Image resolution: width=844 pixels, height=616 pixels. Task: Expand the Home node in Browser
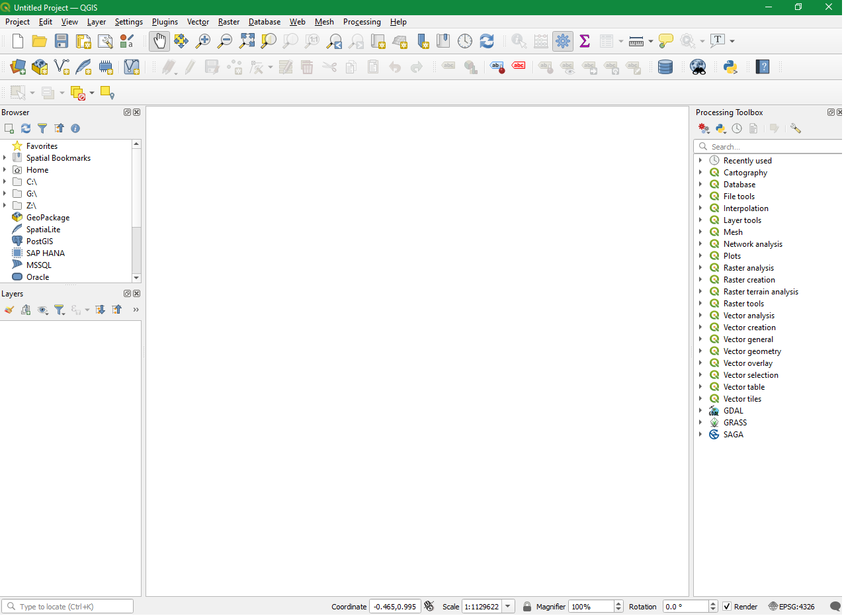coord(5,170)
